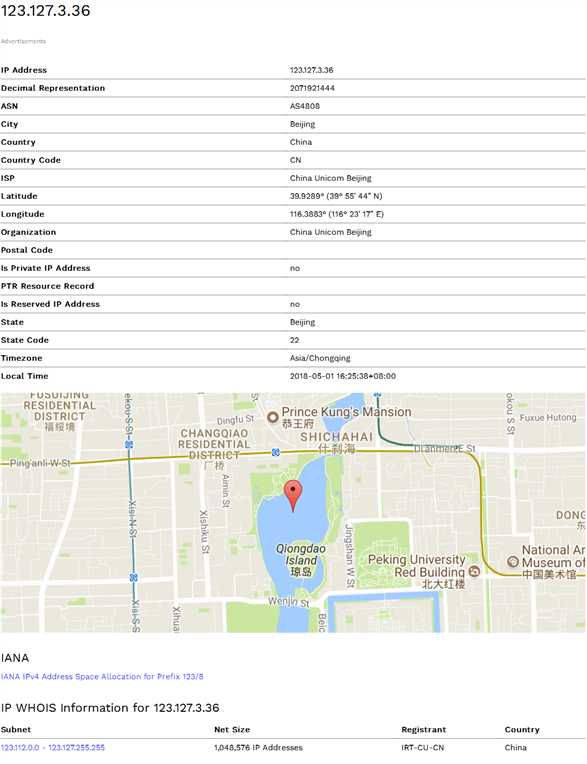Click the subway station icon on Ping'anli W St

pos(129,444)
